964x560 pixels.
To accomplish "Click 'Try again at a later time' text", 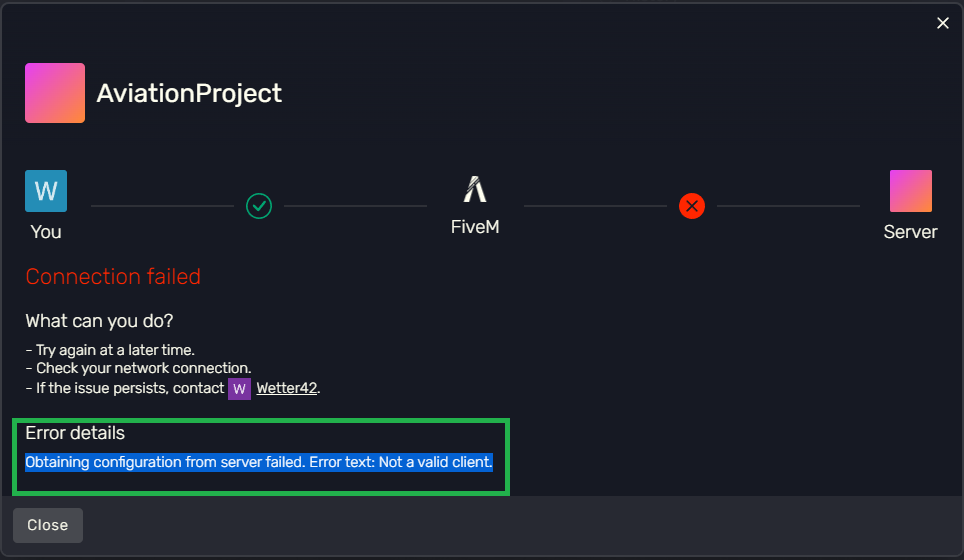I will [x=115, y=351].
